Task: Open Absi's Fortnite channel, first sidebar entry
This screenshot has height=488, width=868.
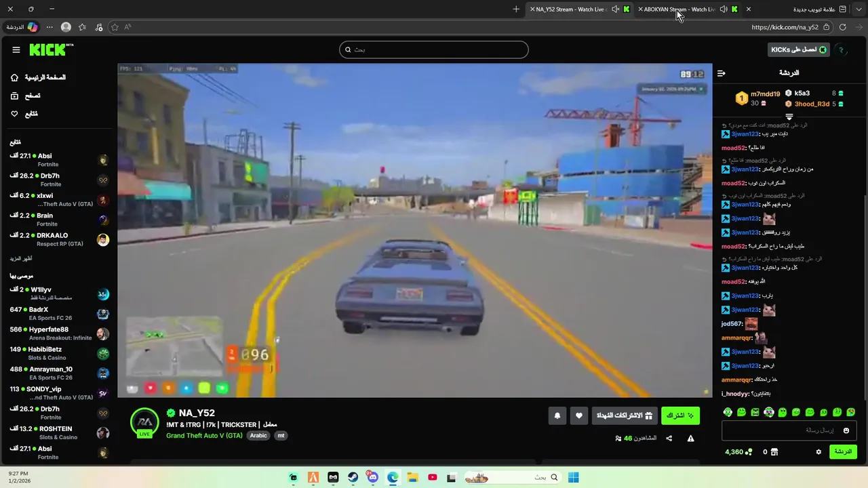Action: click(x=59, y=160)
